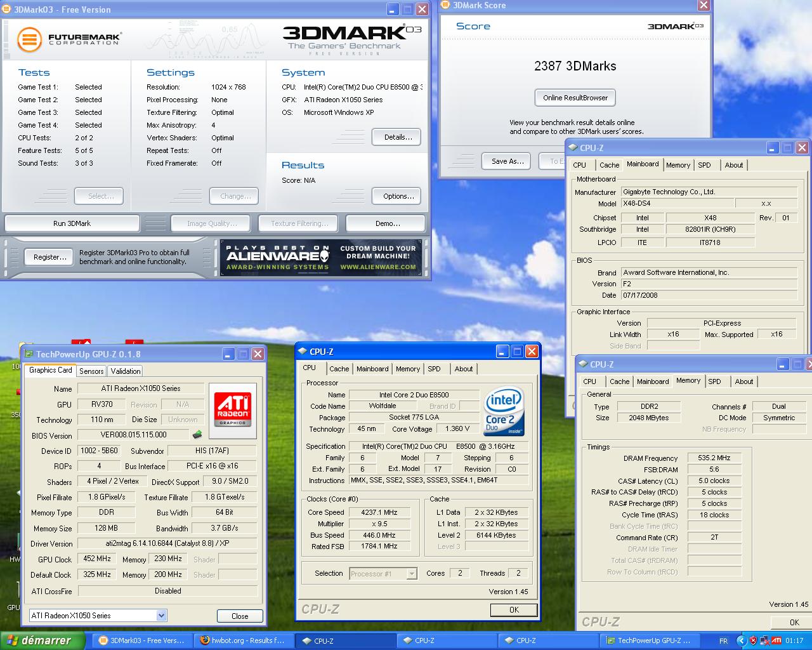Click the BIOS save icon in GPU-Z
Image resolution: width=812 pixels, height=650 pixels.
coord(197,435)
